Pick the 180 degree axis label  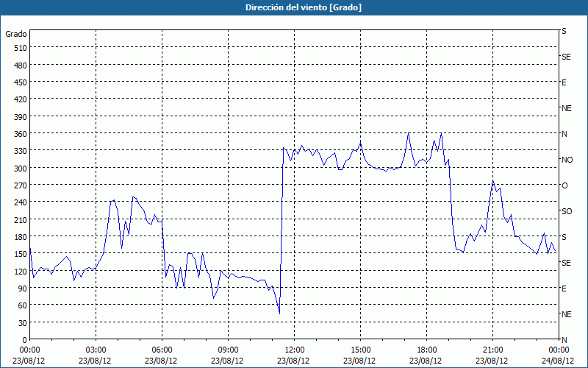(21, 237)
